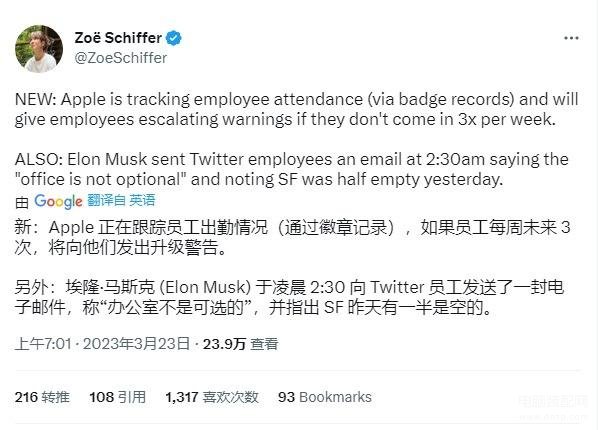This screenshot has height=430, width=598.
Task: Open the @ZoeSchiffer handle link
Action: (121, 58)
